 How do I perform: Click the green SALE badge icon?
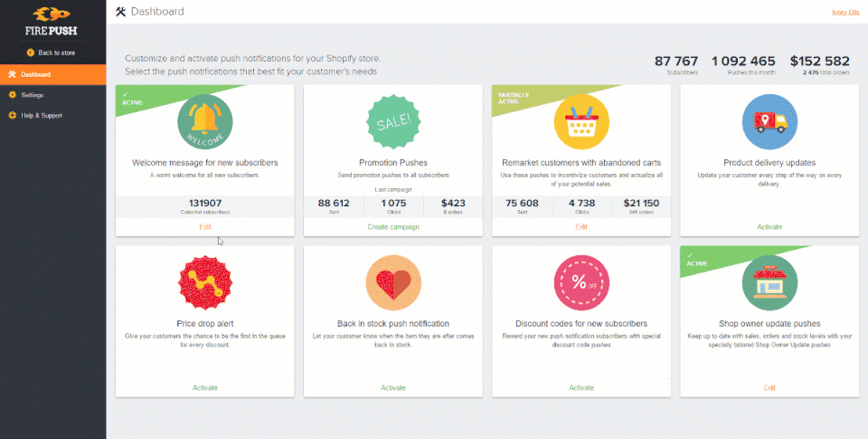[x=393, y=122]
